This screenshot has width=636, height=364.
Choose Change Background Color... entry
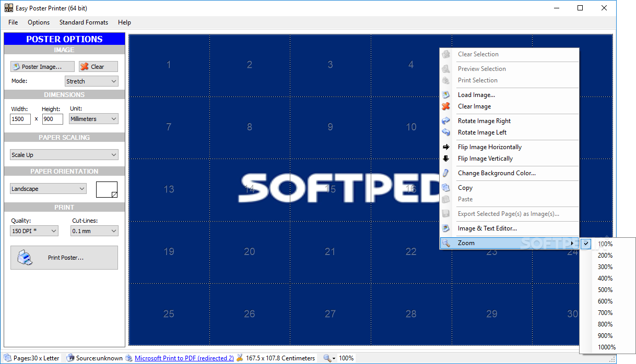point(509,173)
